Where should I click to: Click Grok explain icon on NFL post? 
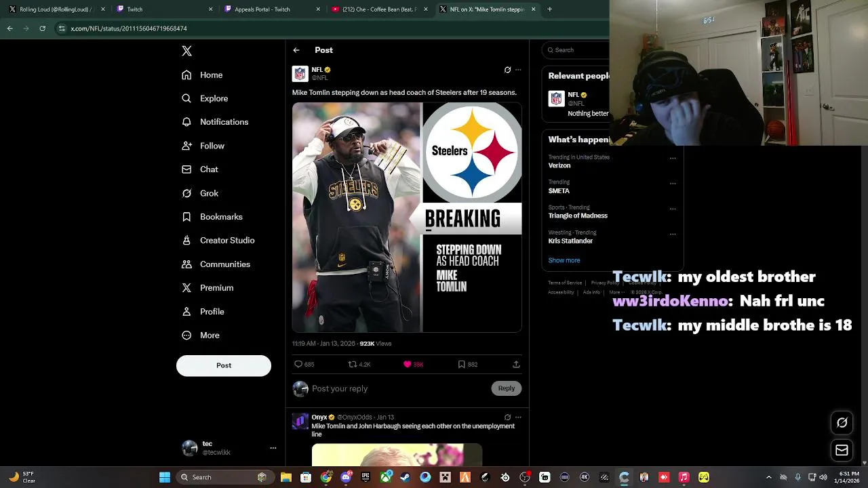pos(507,70)
